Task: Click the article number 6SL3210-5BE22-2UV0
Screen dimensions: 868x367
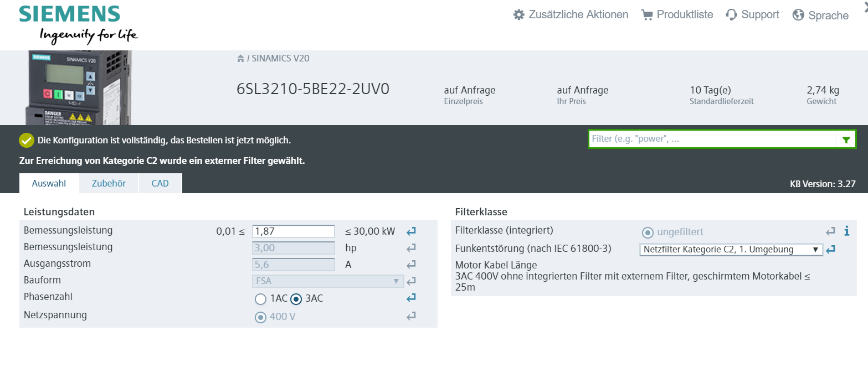Action: [314, 89]
